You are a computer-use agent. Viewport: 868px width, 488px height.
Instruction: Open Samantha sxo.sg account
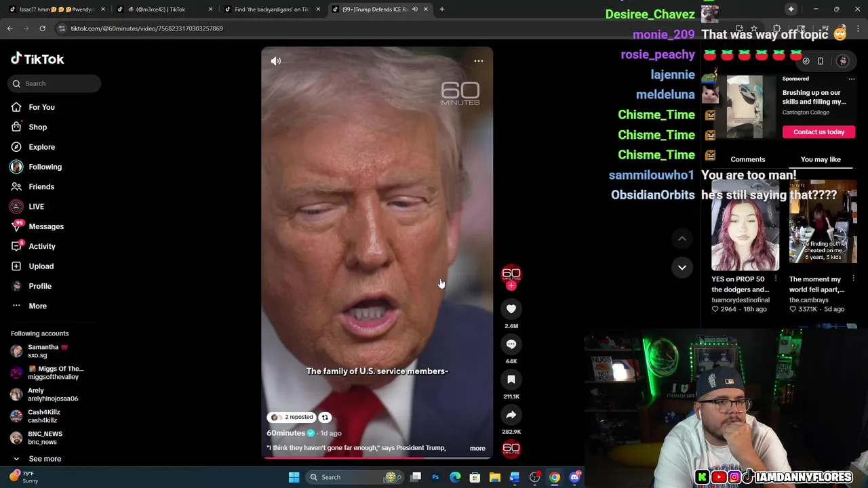[x=47, y=351]
